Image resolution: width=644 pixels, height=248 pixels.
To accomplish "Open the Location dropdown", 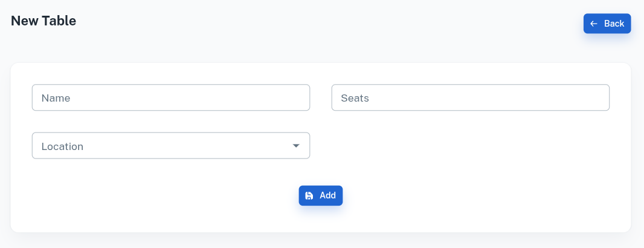I will coord(171,146).
